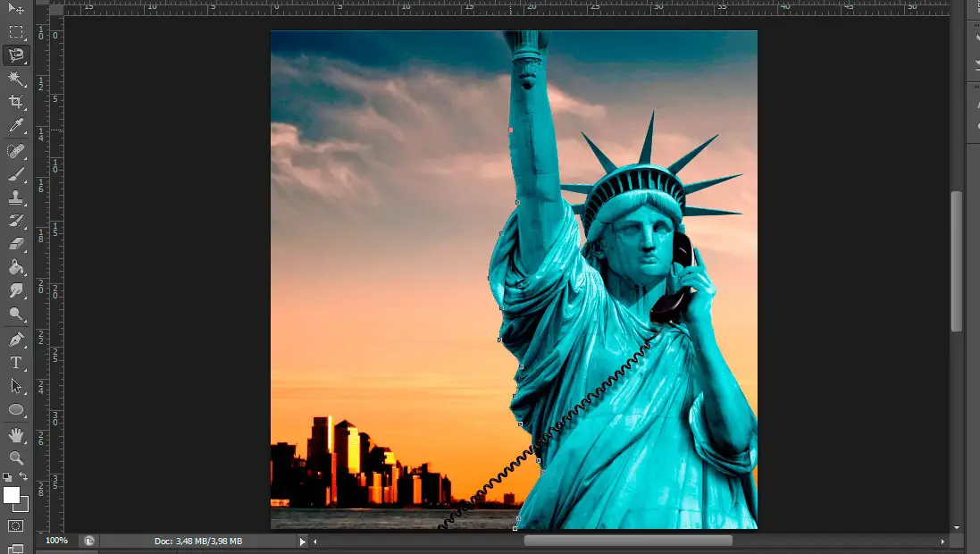Change the screen mode

coord(16,549)
